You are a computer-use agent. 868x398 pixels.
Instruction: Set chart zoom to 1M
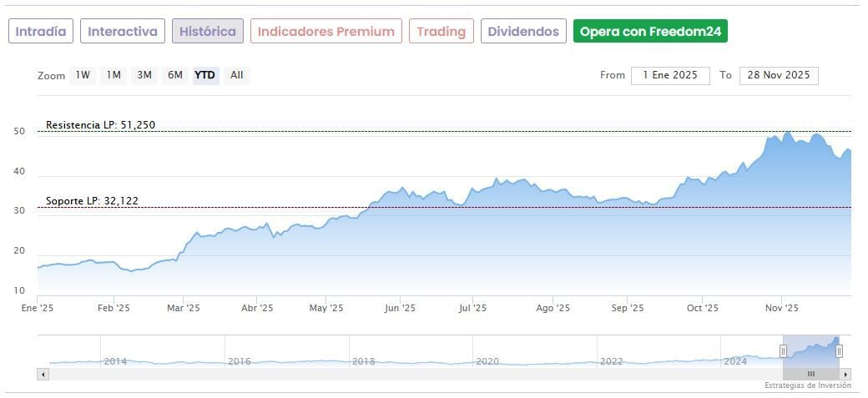114,75
